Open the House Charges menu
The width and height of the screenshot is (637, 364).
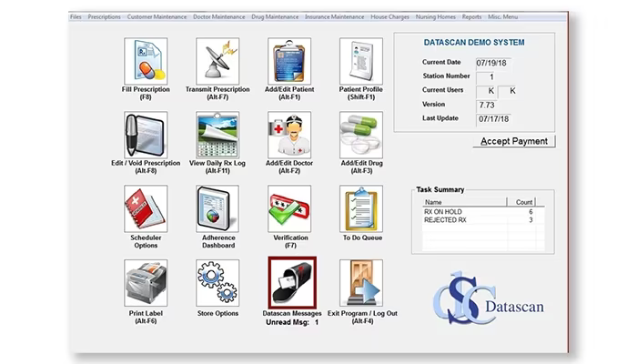390,16
